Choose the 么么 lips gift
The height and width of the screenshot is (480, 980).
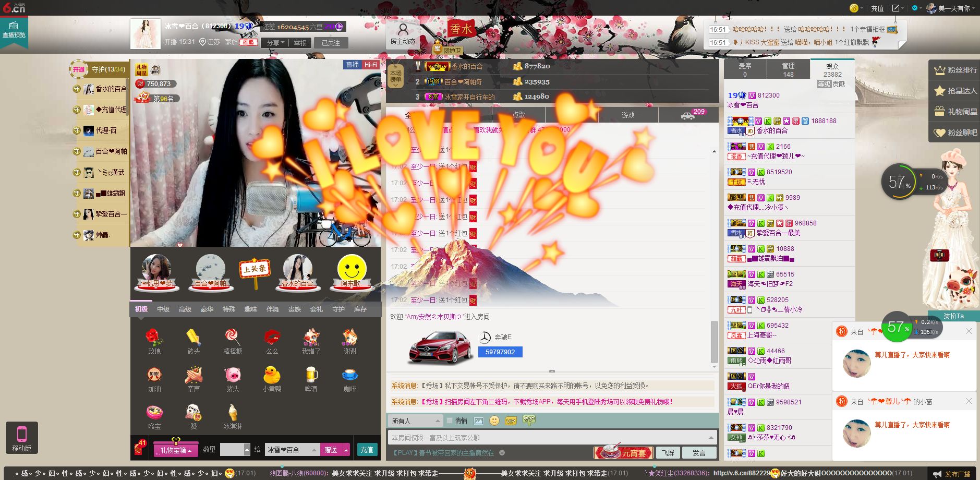click(x=272, y=338)
